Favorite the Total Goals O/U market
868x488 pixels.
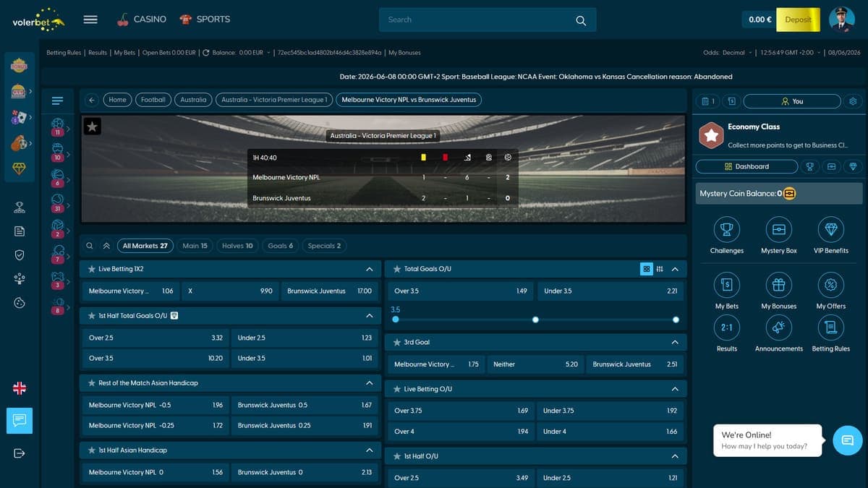(397, 269)
